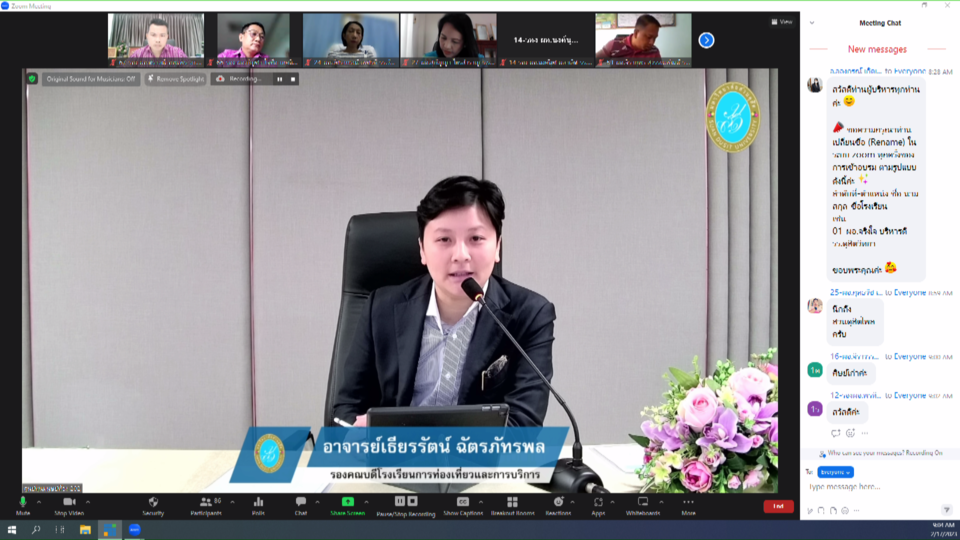This screenshot has height=540, width=960.
Task: Send the chat message arrow button
Action: coord(947,510)
